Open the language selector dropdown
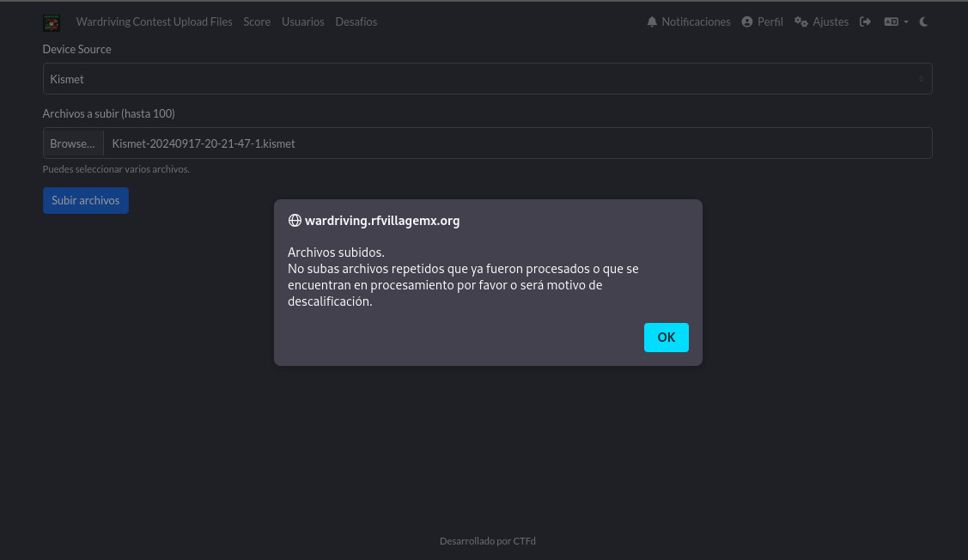 click(895, 22)
